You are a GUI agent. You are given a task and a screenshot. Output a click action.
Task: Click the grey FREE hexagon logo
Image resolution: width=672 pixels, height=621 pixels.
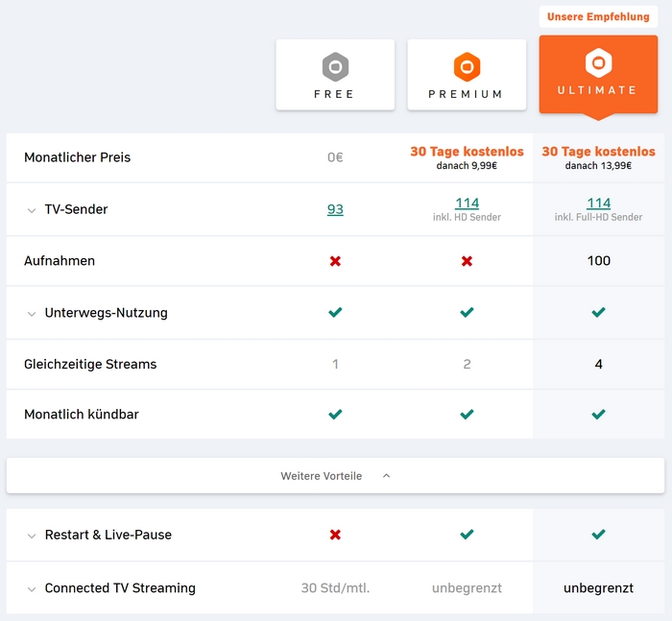click(335, 67)
